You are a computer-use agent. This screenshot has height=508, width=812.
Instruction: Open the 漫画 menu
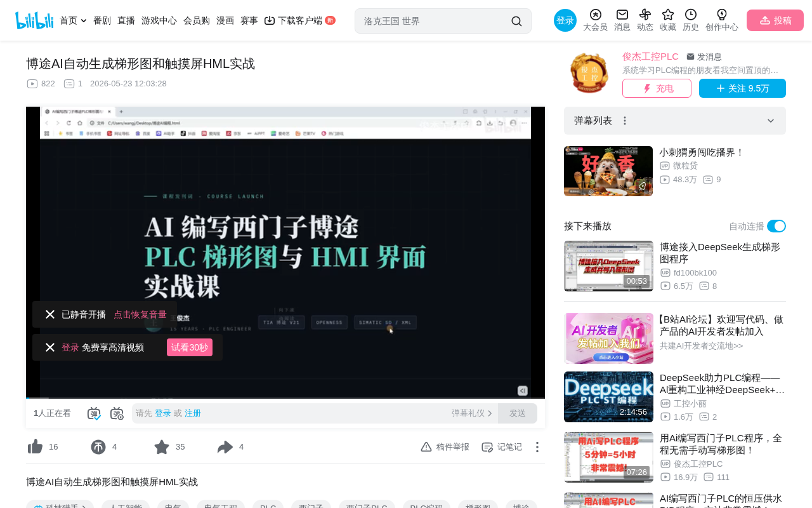[x=225, y=20]
